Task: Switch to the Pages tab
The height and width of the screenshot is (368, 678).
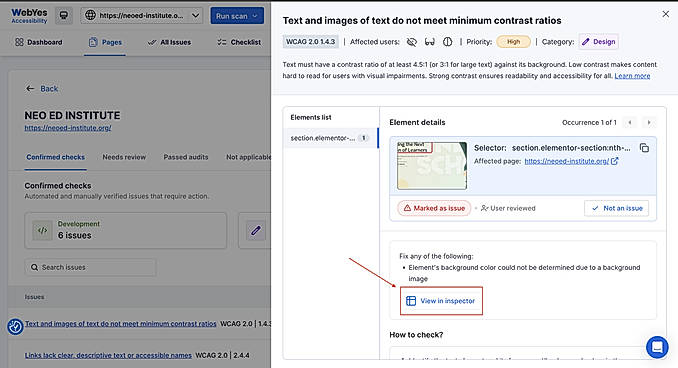Action: coord(105,42)
